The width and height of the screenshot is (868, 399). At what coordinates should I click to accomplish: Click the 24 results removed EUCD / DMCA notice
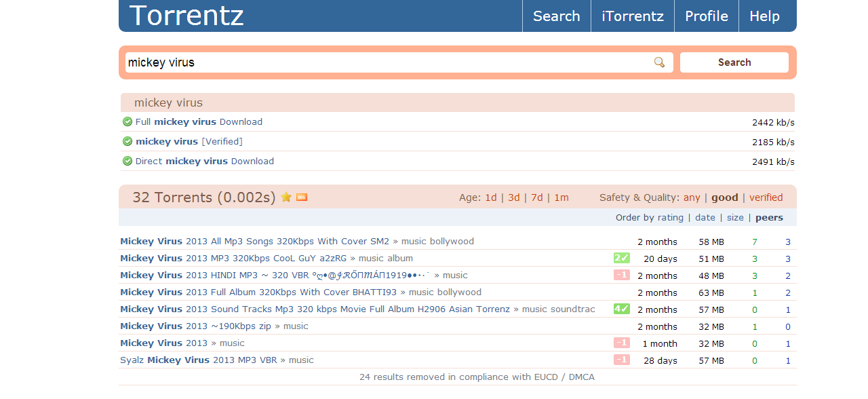(x=477, y=377)
